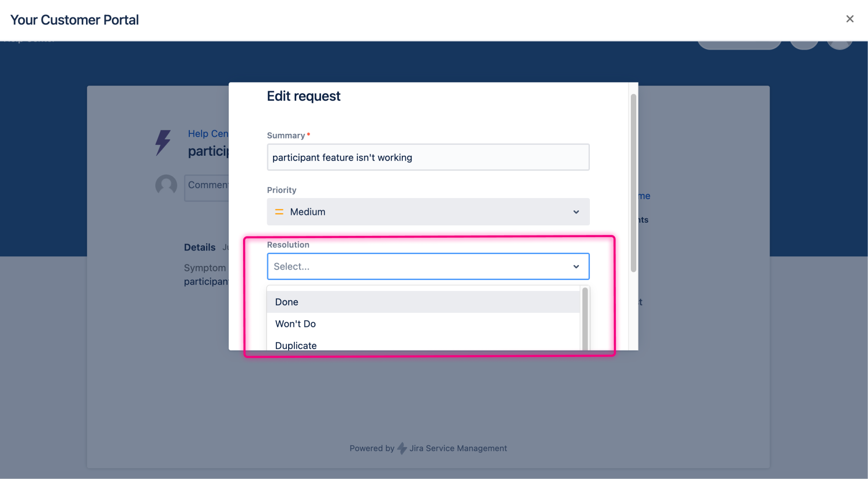Open the Priority dropdown showing Medium
868x479 pixels.
coord(428,212)
